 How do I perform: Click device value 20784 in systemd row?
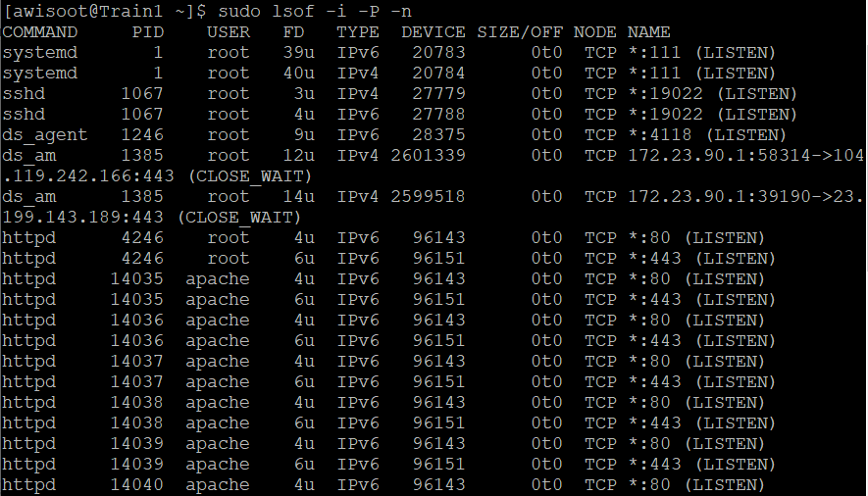tap(438, 73)
